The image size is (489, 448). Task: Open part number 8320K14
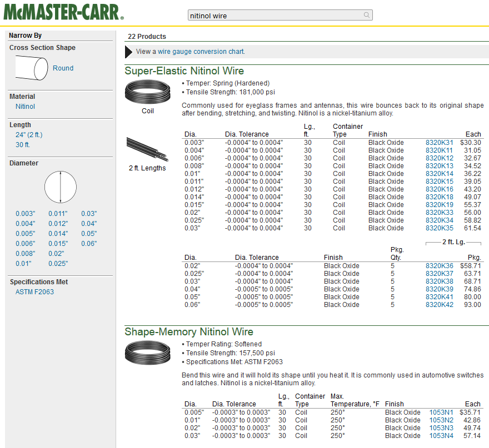440,174
